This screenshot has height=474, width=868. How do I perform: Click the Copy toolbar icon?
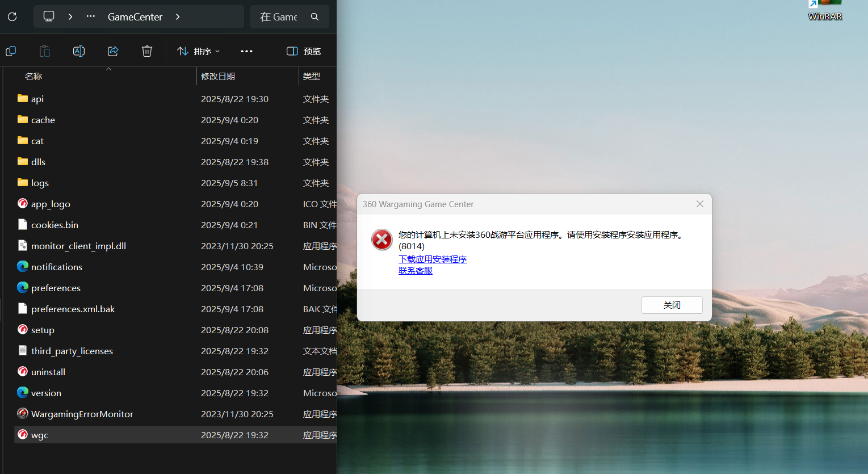(x=11, y=51)
